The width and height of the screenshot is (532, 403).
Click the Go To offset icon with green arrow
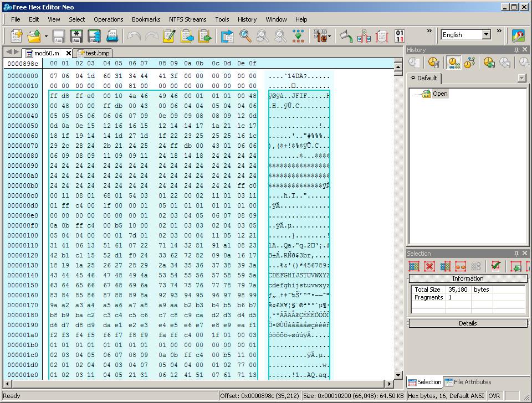coord(298,35)
